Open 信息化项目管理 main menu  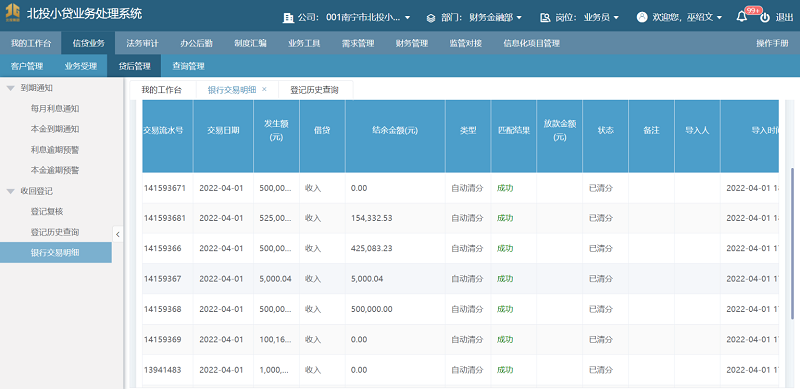click(x=531, y=43)
